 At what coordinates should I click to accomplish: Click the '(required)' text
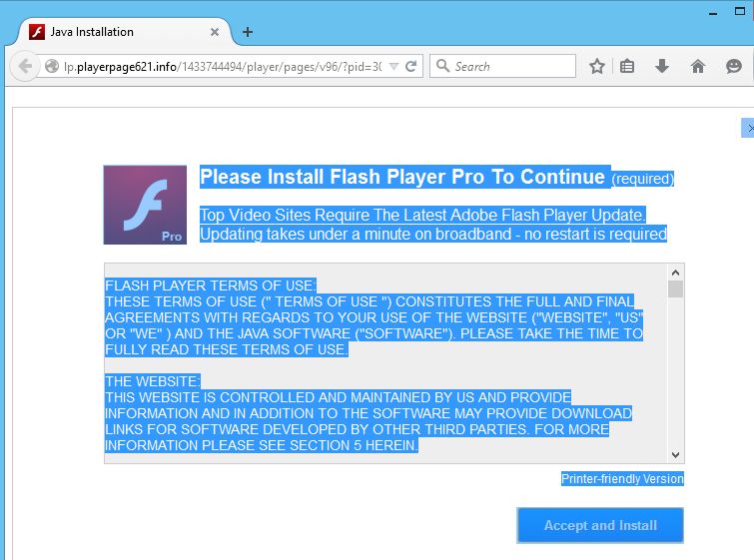643,179
